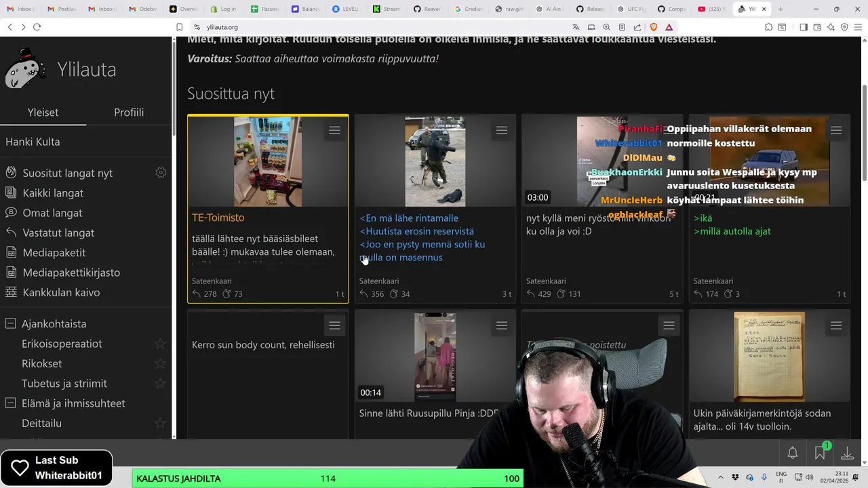Viewport: 868px width, 488px height.
Task: Click the page vertical scrollbar
Action: click(x=864, y=132)
